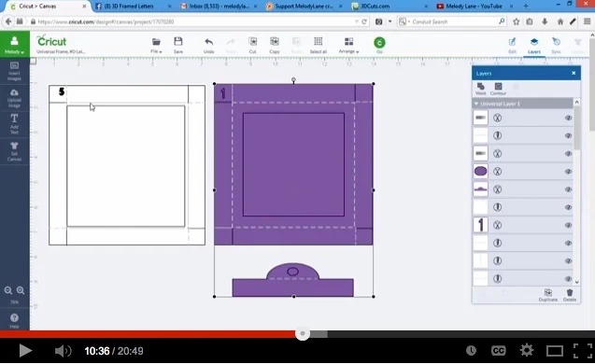Switch to Melody Lane YouTube tab
Image resolution: width=595 pixels, height=364 pixels.
(475, 6)
